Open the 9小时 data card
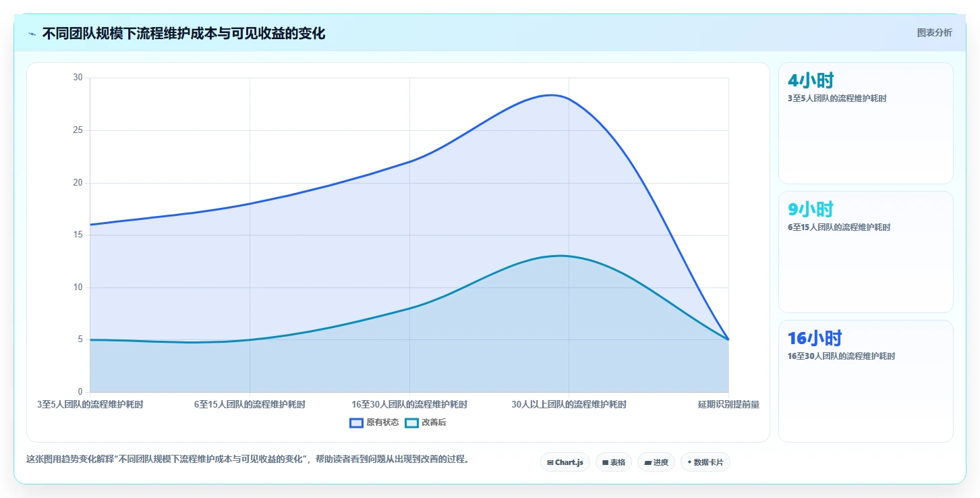The height and width of the screenshot is (498, 980). click(866, 252)
